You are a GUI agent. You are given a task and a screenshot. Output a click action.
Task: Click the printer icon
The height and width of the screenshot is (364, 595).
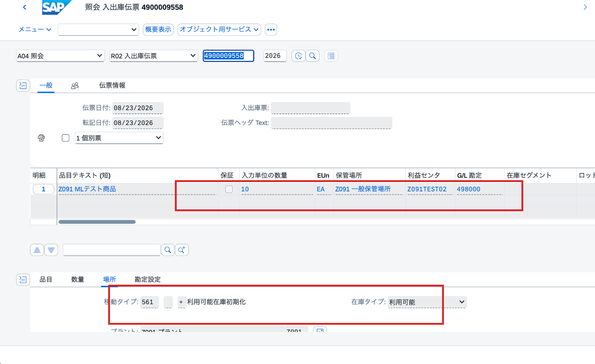[x=41, y=138]
